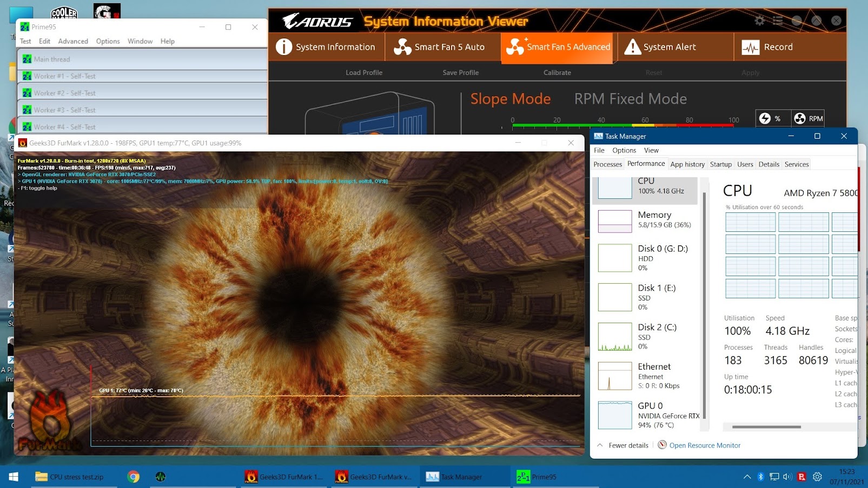
Task: Switch to the Processes tab
Action: (x=608, y=164)
